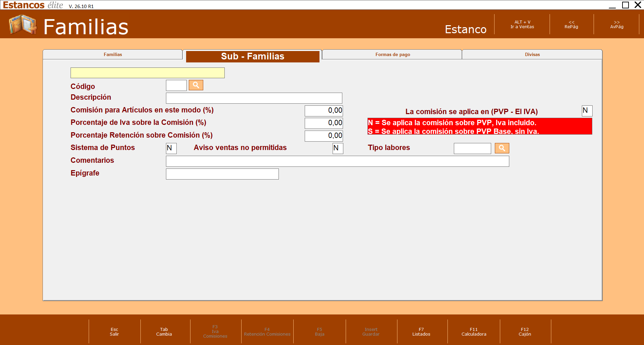Click the search icon next to Tipo labores
Screen dimensions: 644x345
coord(502,148)
